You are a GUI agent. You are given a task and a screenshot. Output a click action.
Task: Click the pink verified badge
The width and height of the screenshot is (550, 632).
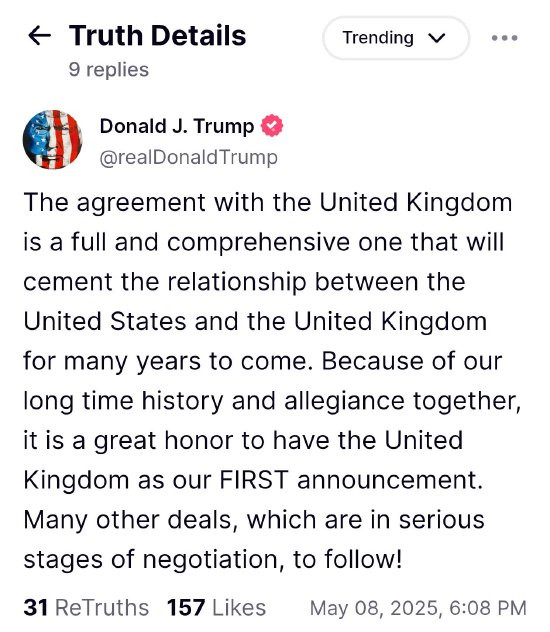(x=272, y=126)
